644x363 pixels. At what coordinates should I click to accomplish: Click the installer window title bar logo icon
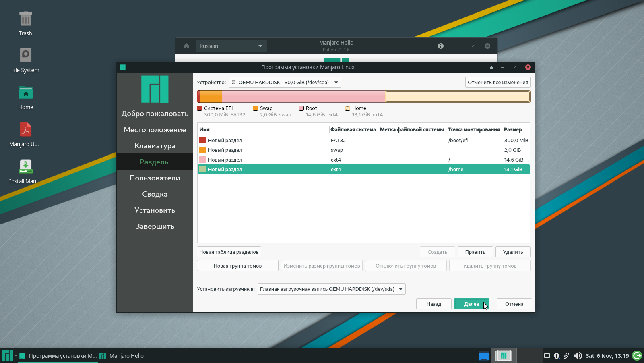(123, 67)
